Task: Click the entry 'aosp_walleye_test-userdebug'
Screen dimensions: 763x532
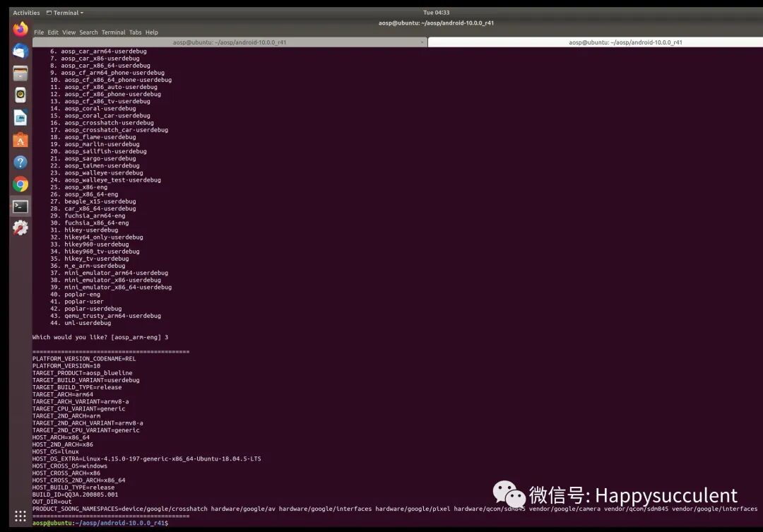Action: [x=112, y=180]
